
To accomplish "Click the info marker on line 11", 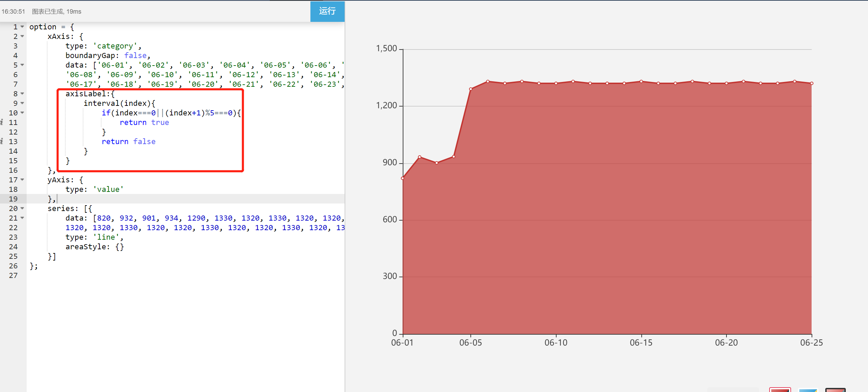I will (2, 122).
